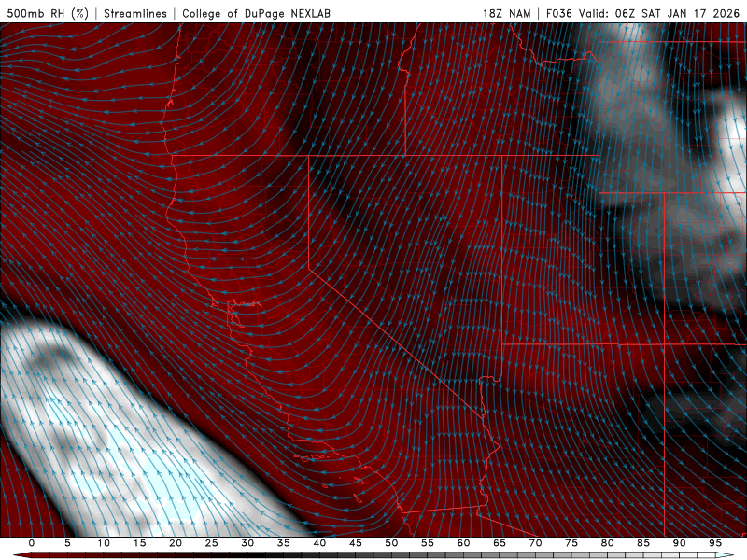Click the 'F036' forecast hour label
747x560 pixels.
pyautogui.click(x=558, y=13)
